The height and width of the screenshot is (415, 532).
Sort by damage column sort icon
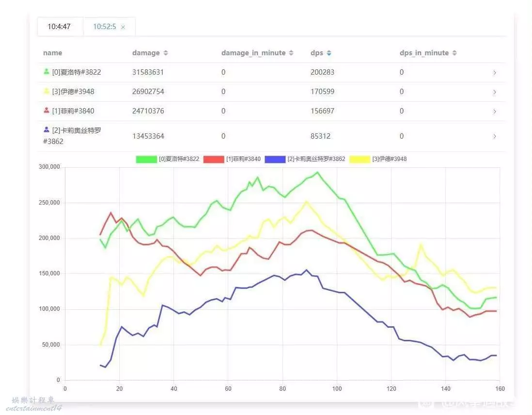point(166,53)
